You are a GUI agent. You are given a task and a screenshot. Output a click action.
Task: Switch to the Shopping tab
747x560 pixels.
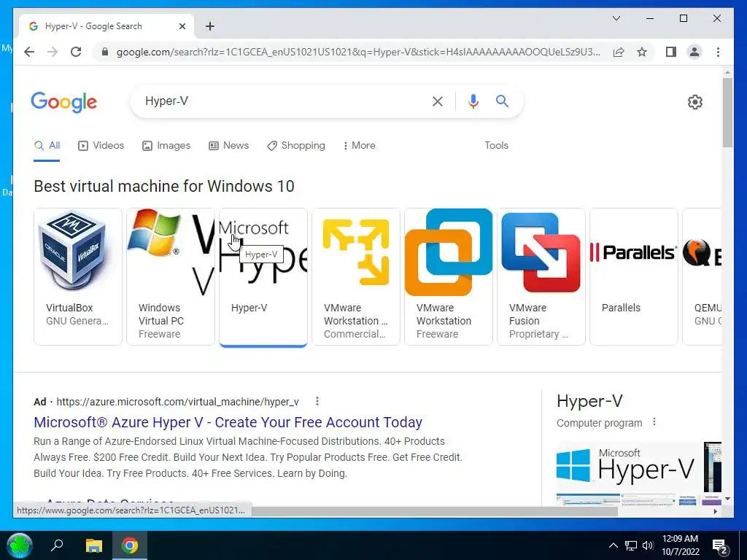[x=296, y=146]
